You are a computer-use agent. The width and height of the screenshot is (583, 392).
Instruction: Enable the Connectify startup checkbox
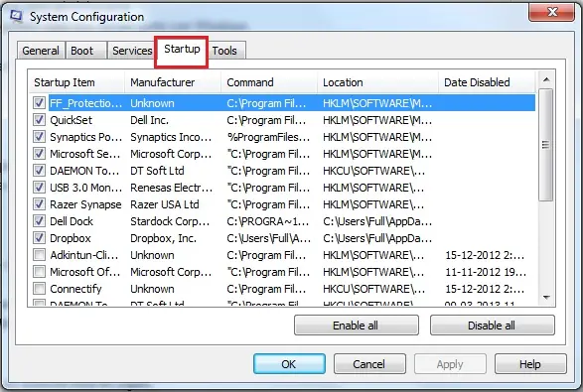39,289
